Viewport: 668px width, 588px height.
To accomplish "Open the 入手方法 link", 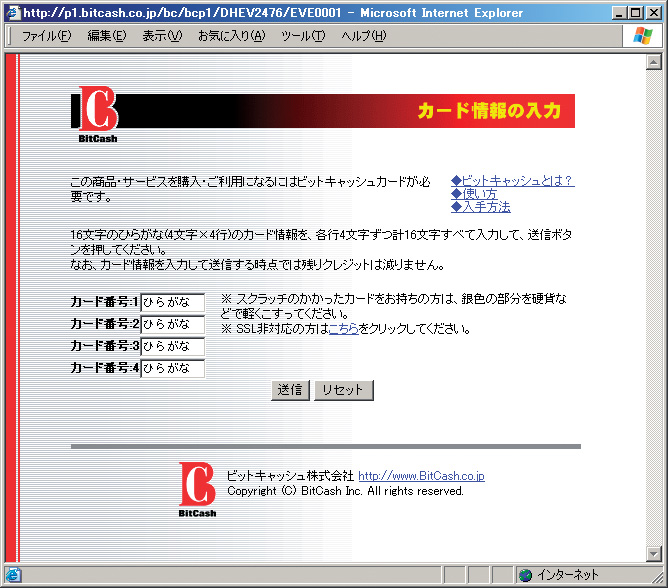I will pyautogui.click(x=481, y=207).
